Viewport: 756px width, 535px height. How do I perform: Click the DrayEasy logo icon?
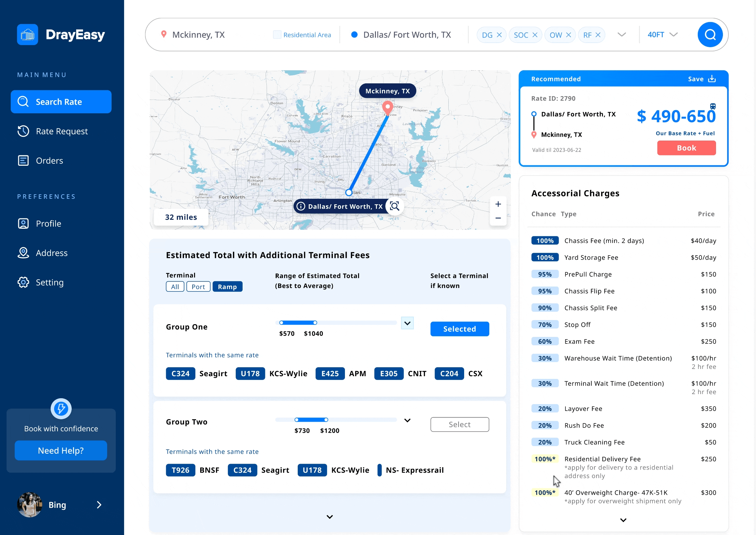pyautogui.click(x=28, y=34)
